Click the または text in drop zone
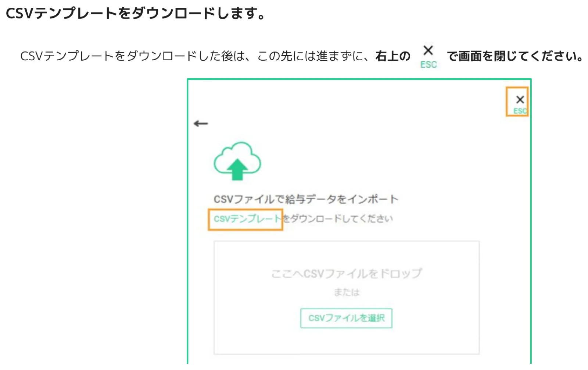 coord(347,292)
